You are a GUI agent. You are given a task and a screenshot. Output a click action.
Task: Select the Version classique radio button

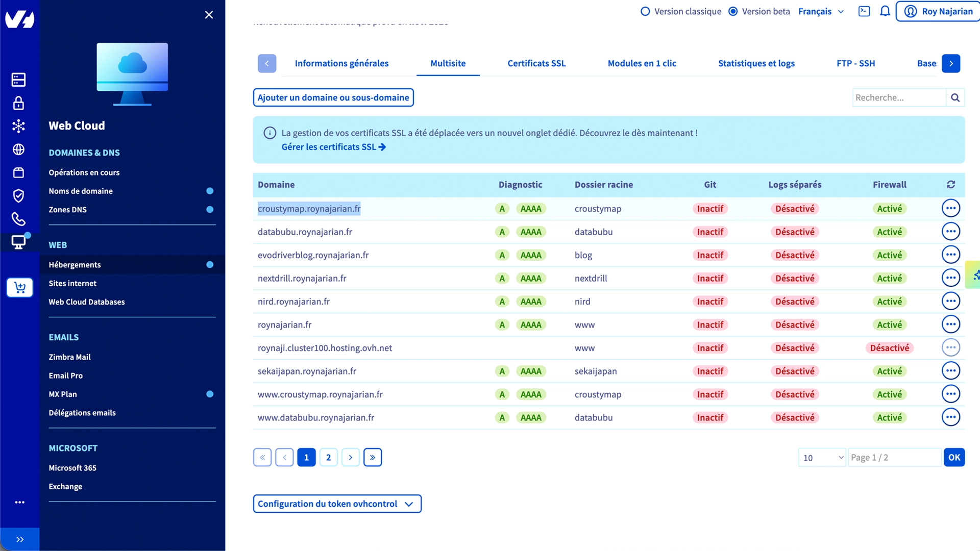(x=645, y=11)
